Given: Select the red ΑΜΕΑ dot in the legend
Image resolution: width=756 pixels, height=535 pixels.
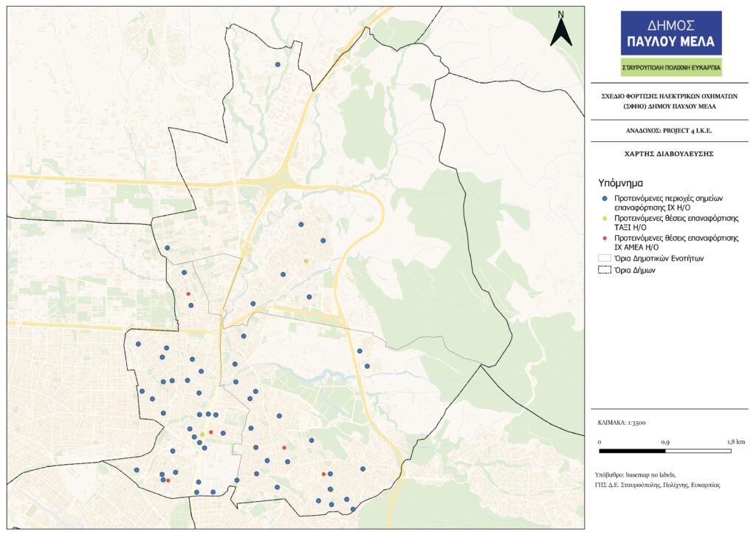Looking at the screenshot, I should tap(604, 239).
